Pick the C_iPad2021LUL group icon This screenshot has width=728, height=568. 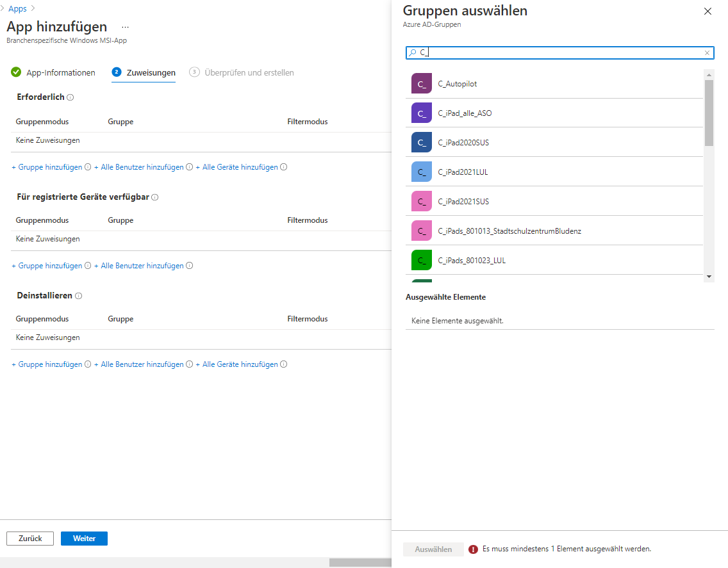pyautogui.click(x=421, y=172)
